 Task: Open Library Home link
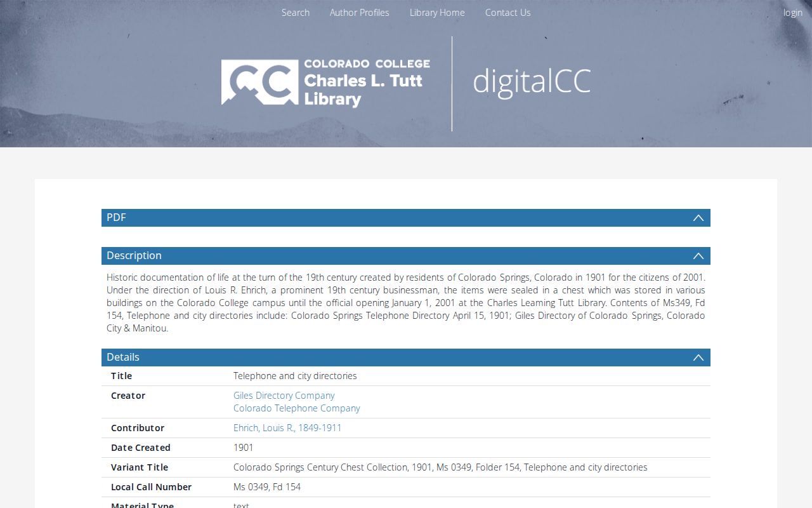pos(437,13)
